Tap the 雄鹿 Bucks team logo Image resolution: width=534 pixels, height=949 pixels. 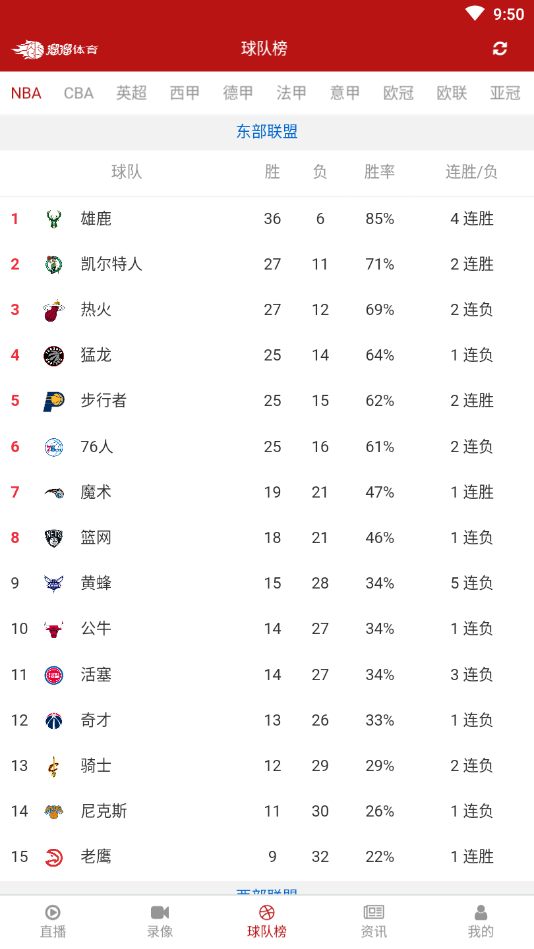coord(54,218)
